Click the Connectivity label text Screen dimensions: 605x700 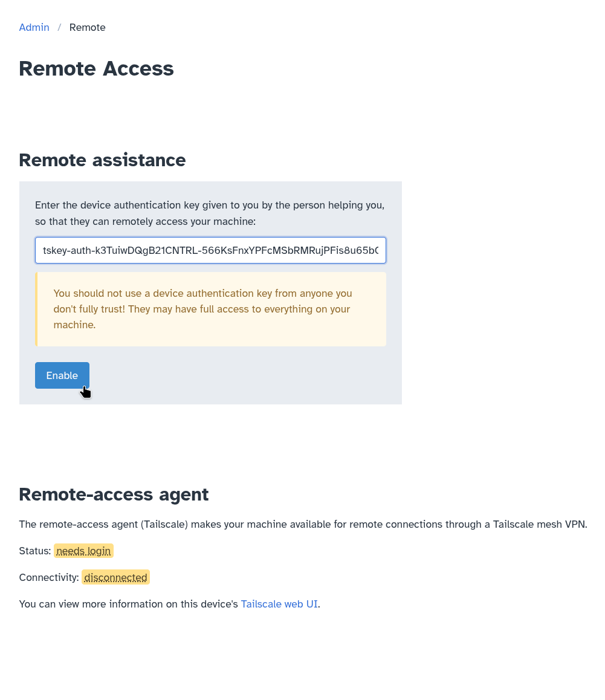pos(48,577)
